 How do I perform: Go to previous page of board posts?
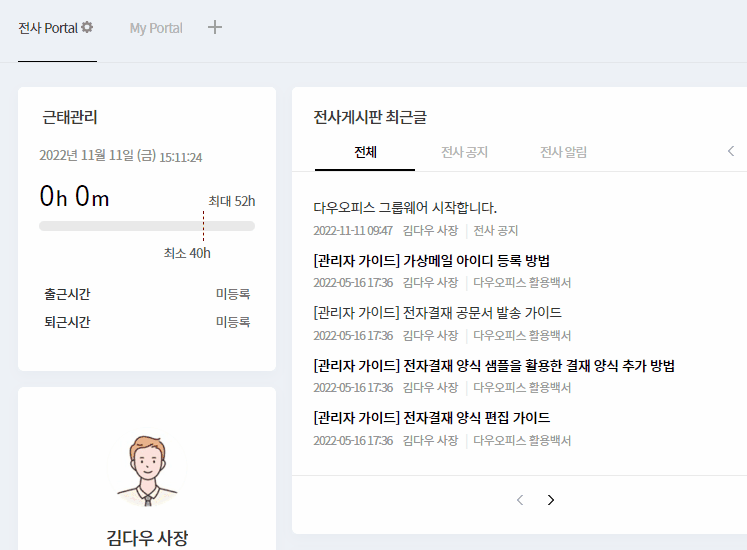pos(520,500)
